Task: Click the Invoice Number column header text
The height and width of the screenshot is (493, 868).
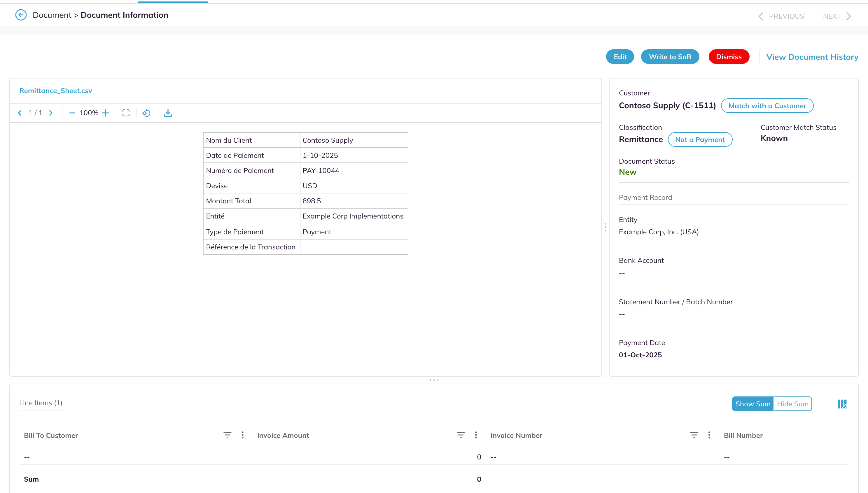Action: [x=516, y=435]
